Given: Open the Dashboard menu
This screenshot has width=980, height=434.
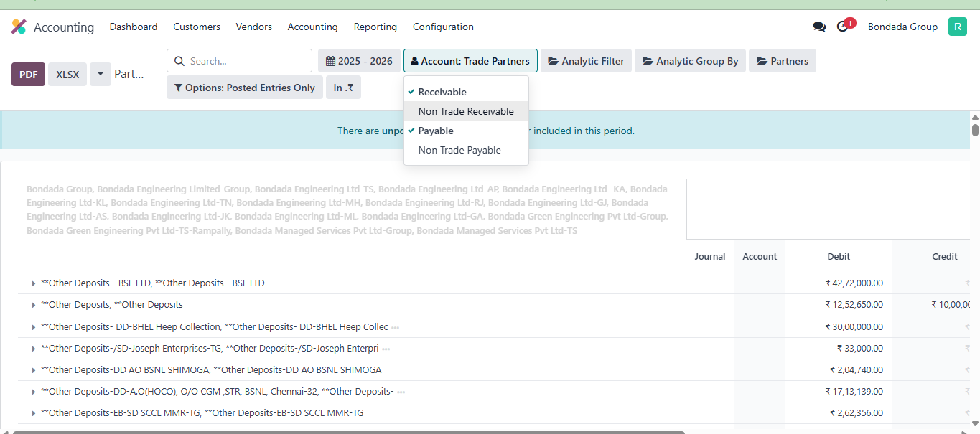Looking at the screenshot, I should [x=134, y=27].
